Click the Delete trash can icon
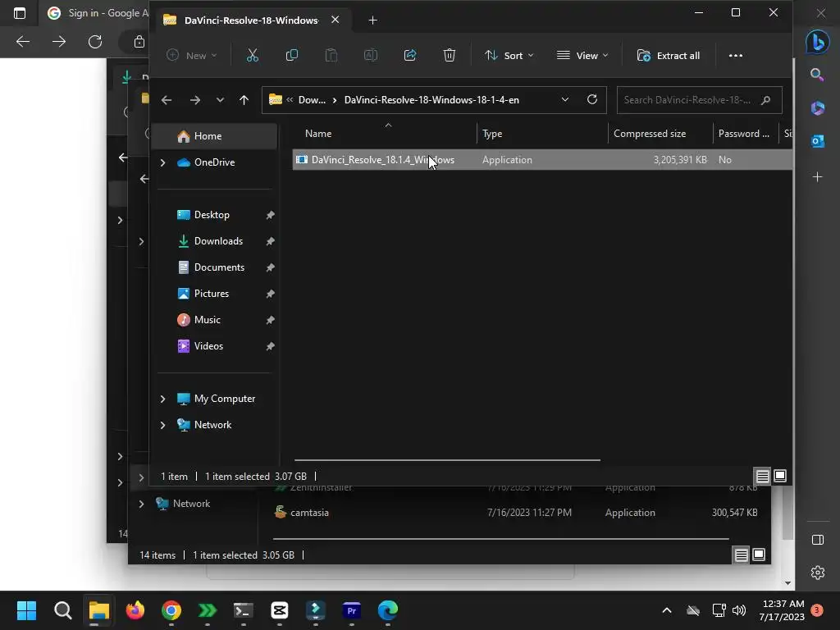This screenshot has width=840, height=630. (x=449, y=55)
